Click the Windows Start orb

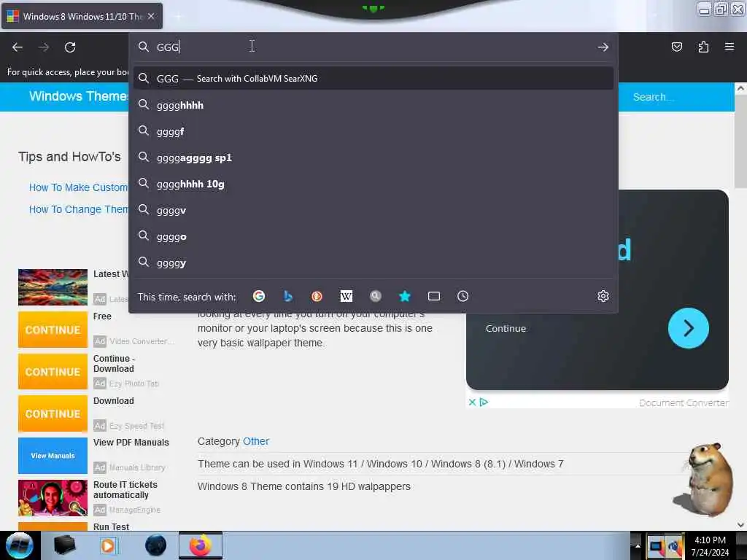(19, 545)
